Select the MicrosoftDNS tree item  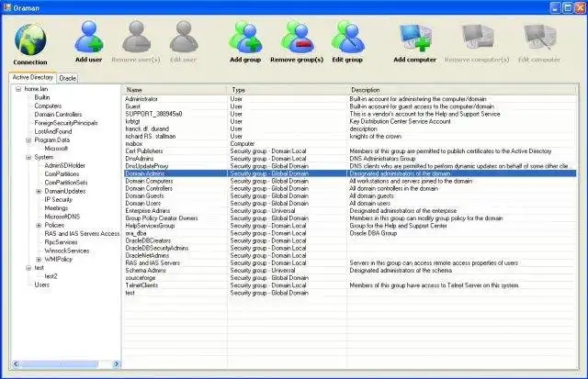click(x=62, y=217)
